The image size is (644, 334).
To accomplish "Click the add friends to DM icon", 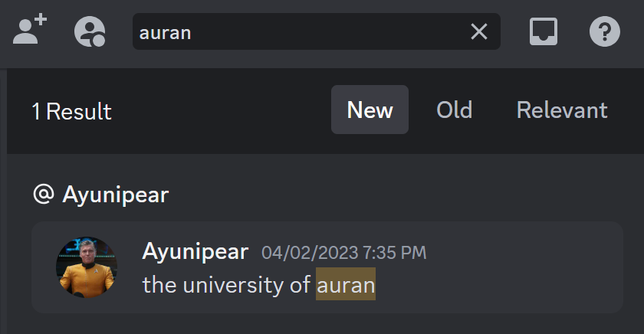I will [x=30, y=31].
